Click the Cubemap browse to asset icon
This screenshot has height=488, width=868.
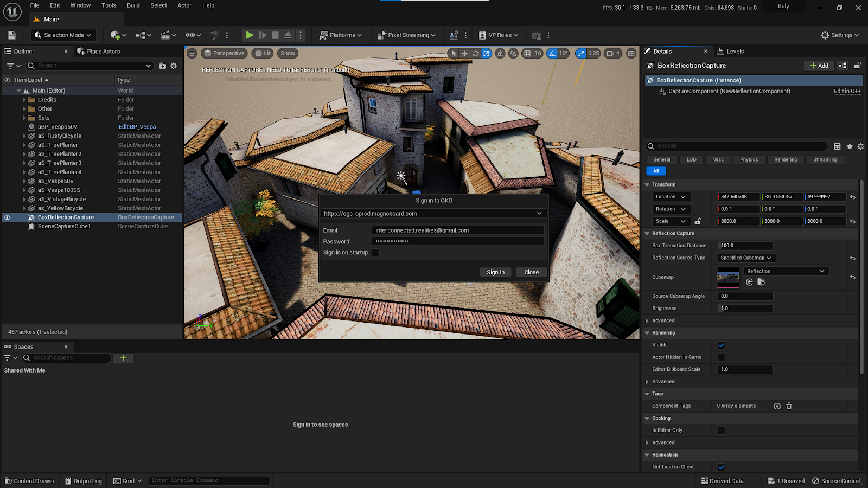coord(761,282)
